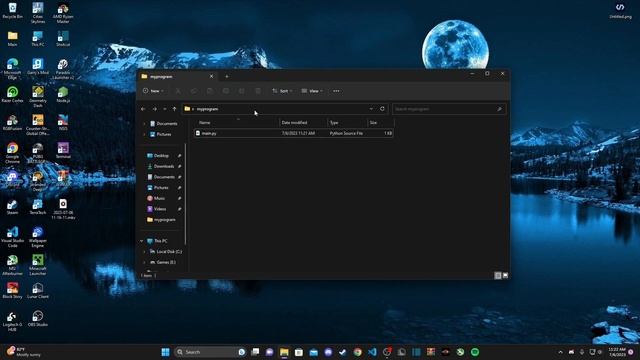Open Spotify from taskbar
The width and height of the screenshot is (640, 360).
coord(475,352)
